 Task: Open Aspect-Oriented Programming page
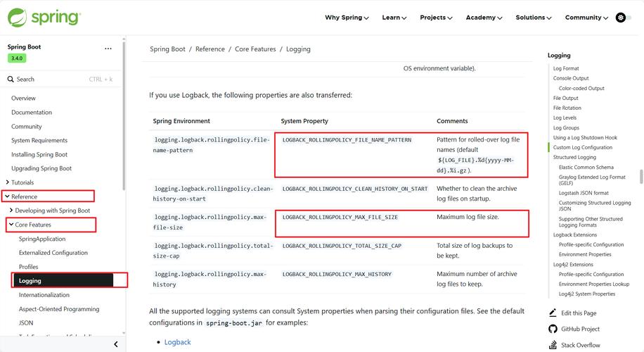[x=59, y=309]
